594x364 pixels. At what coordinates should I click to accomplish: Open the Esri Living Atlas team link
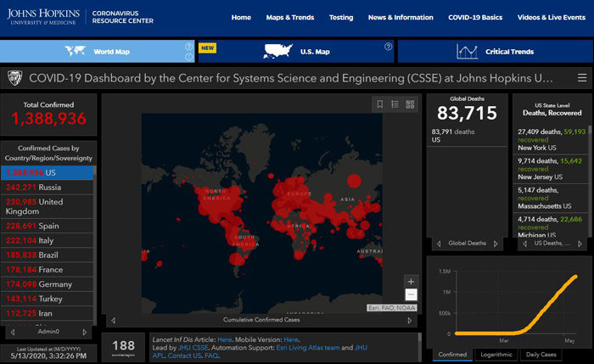coord(308,348)
